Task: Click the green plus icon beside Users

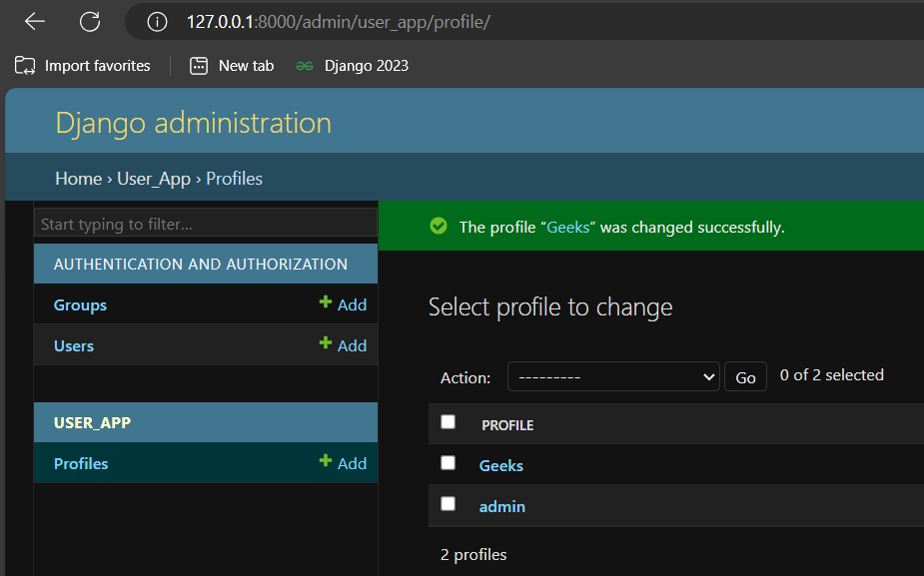Action: (325, 344)
